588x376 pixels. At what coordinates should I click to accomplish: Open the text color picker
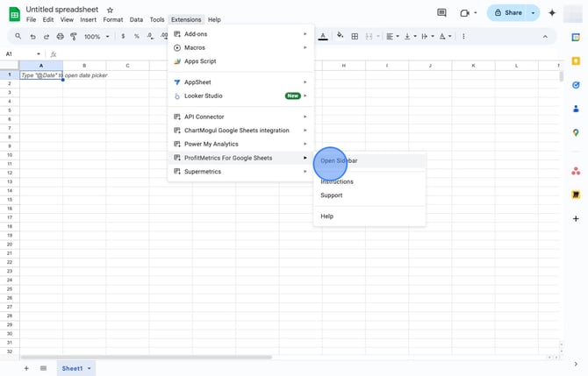tap(323, 36)
